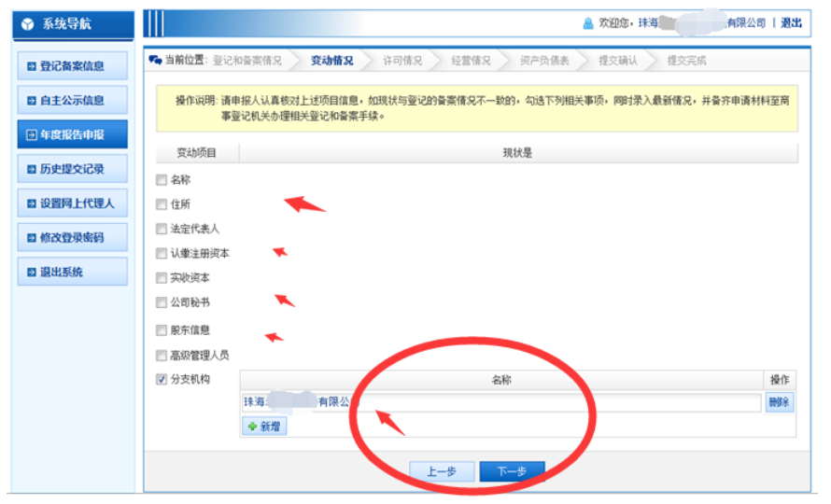
Task: Enable the 法定代表人 checkbox
Action: pos(162,229)
